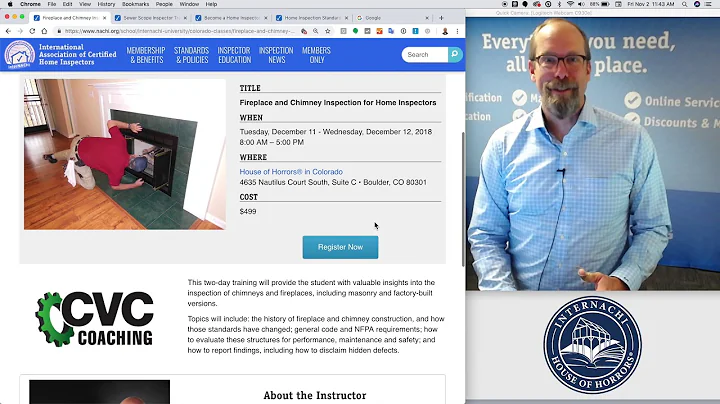Click the CVC Coaching logo
The width and height of the screenshot is (720, 404).
(95, 320)
